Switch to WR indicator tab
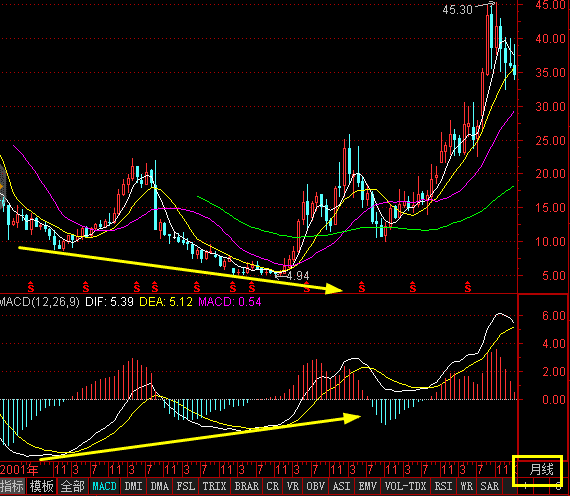The image size is (570, 496). [466, 487]
